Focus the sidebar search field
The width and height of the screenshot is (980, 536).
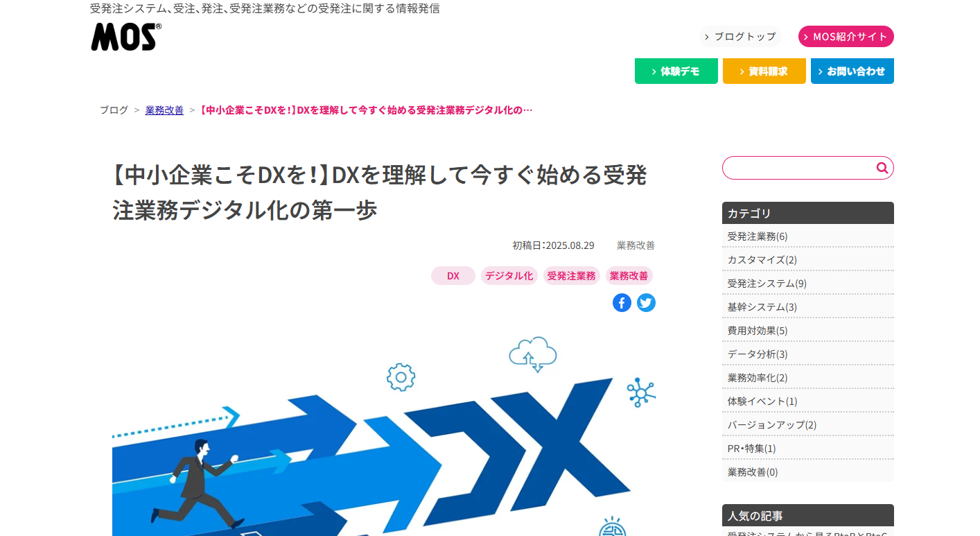coord(798,168)
